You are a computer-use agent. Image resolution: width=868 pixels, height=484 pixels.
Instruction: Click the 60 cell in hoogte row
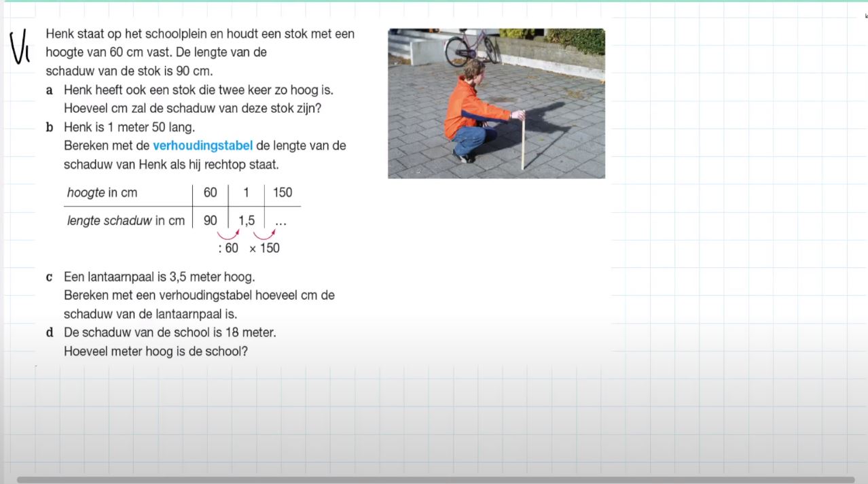click(211, 192)
